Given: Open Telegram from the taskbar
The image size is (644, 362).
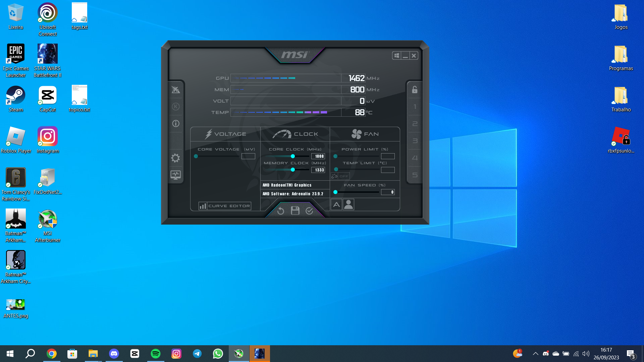Looking at the screenshot, I should [x=197, y=354].
